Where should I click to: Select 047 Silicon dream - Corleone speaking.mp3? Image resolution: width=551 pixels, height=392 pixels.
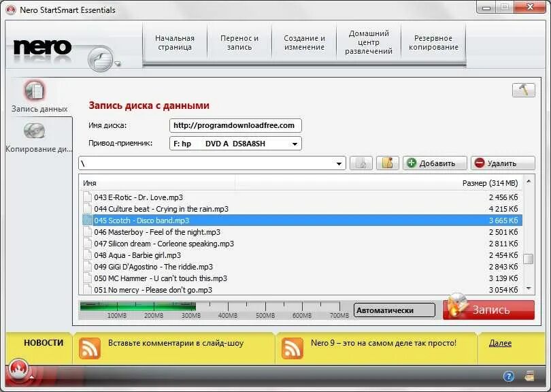[302, 244]
